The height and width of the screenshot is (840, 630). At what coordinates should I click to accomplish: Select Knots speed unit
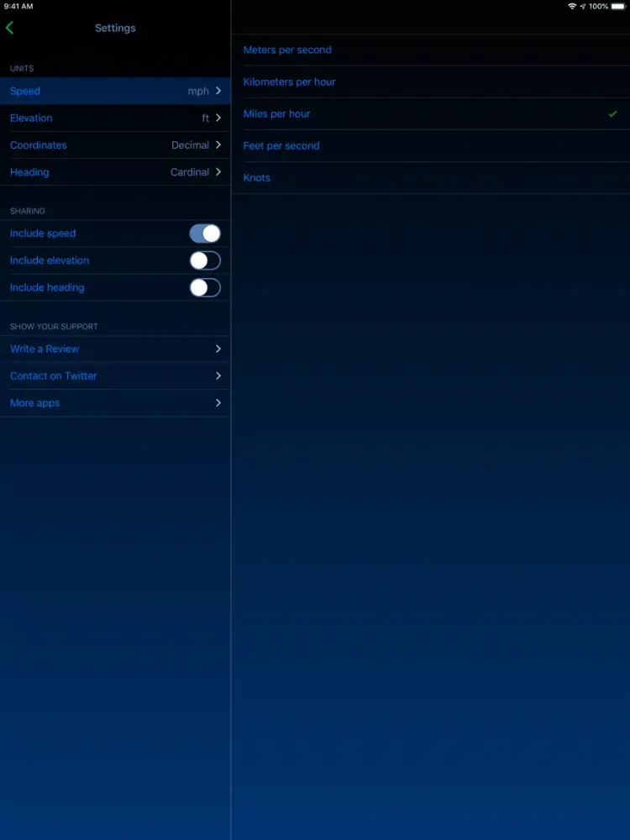click(431, 178)
